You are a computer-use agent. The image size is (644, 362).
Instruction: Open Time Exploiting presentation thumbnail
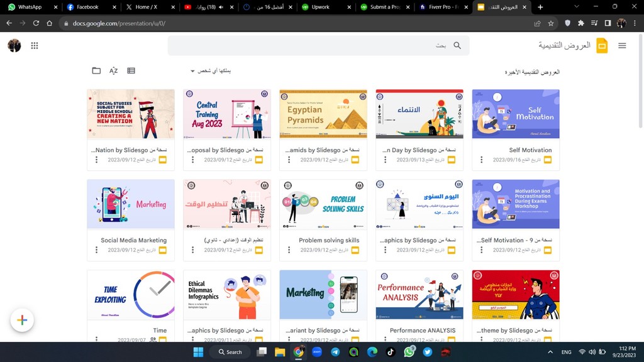tap(131, 294)
